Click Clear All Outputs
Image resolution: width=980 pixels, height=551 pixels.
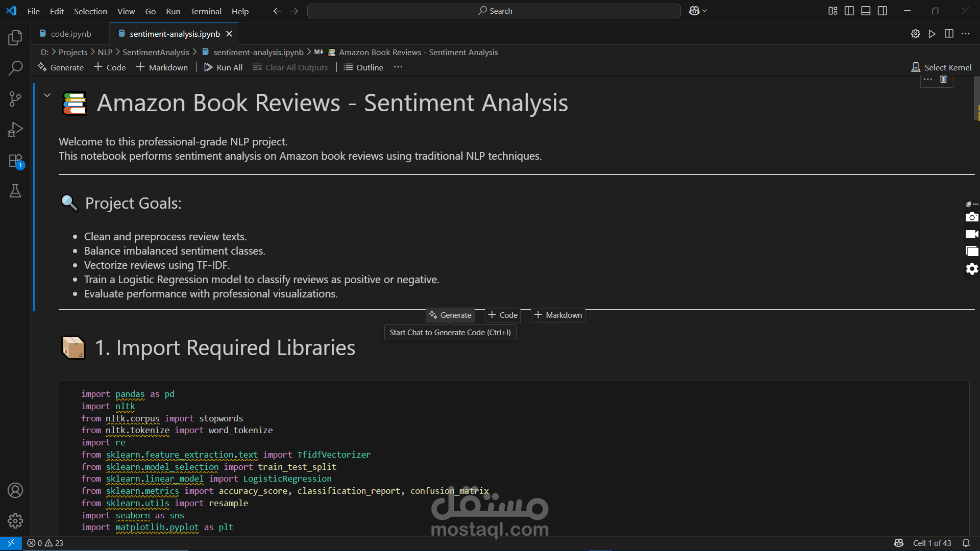[x=290, y=67]
